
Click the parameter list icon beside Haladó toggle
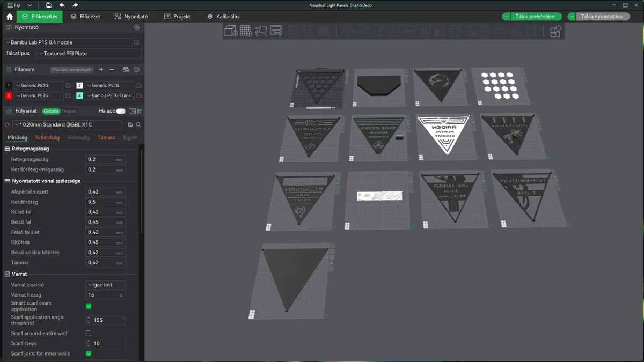pyautogui.click(x=133, y=111)
